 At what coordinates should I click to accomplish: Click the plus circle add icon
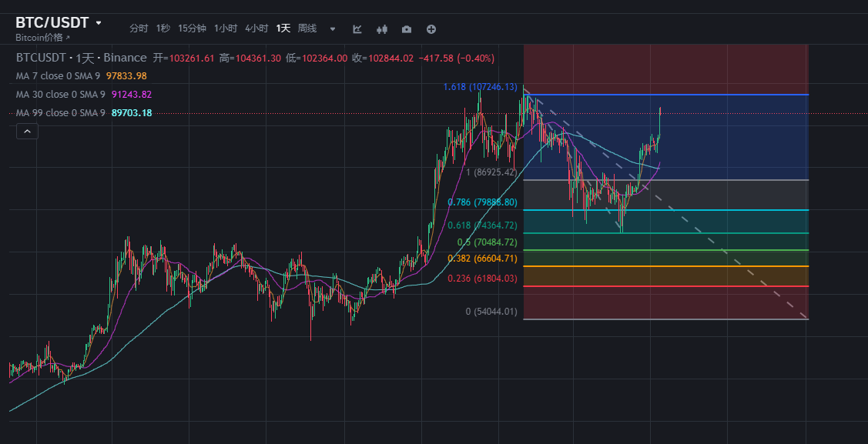point(431,29)
